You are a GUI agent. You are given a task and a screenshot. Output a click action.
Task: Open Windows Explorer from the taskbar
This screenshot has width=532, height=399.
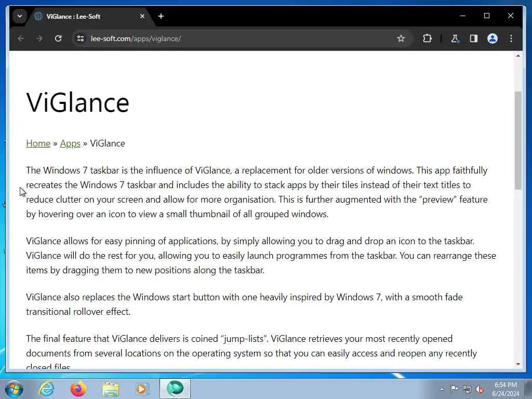[x=110, y=389]
